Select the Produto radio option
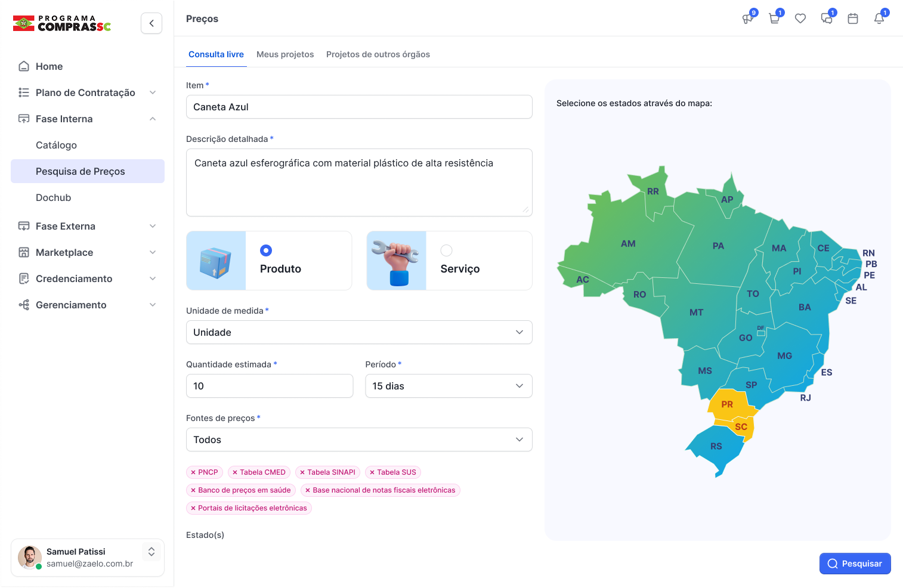 click(x=266, y=250)
